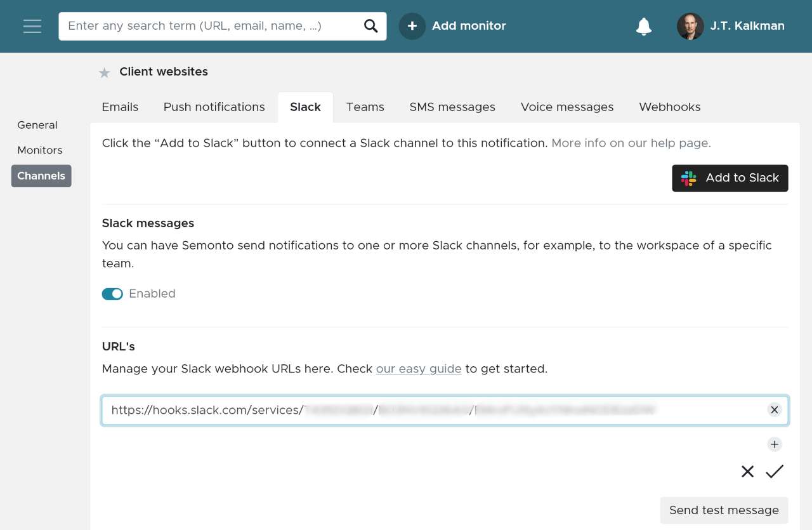The width and height of the screenshot is (812, 530).
Task: Go to the Teams tab
Action: click(365, 107)
